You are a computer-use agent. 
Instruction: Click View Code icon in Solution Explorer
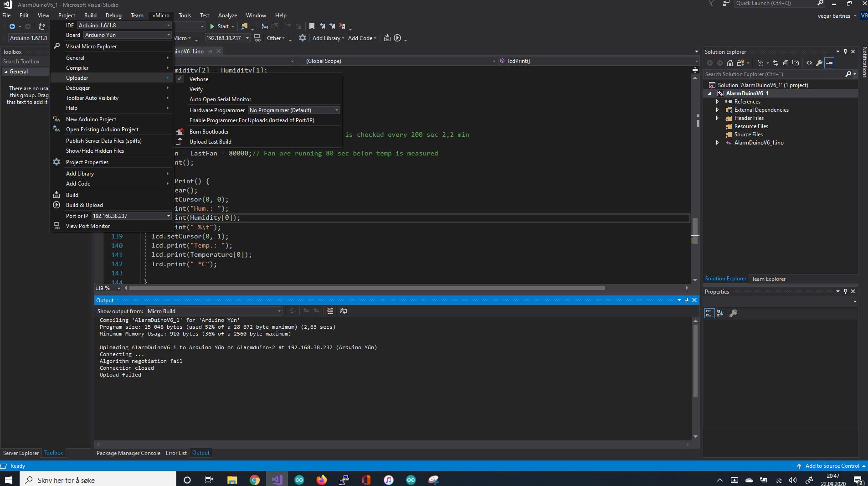click(x=809, y=63)
